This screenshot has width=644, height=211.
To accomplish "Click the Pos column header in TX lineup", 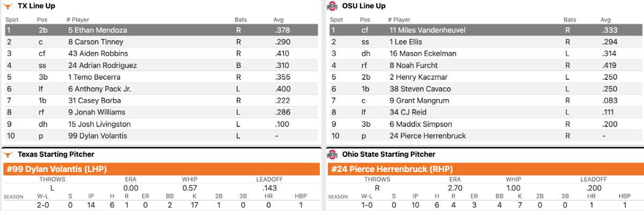I will (42, 20).
